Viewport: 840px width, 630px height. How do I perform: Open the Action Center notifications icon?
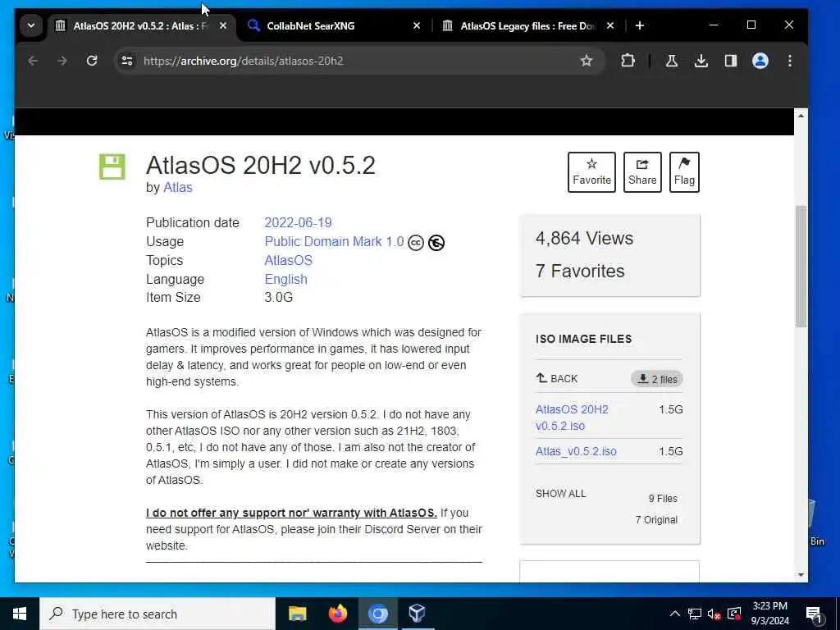coord(814,614)
